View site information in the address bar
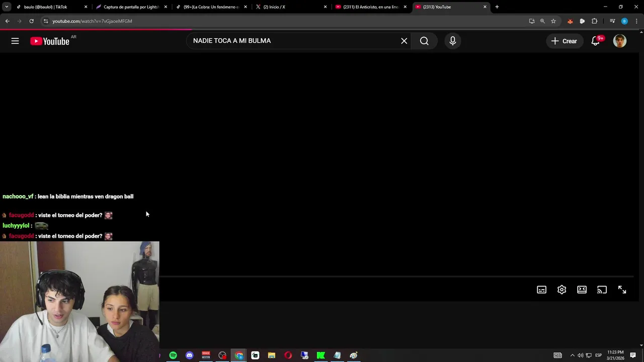The height and width of the screenshot is (362, 644). click(46, 21)
